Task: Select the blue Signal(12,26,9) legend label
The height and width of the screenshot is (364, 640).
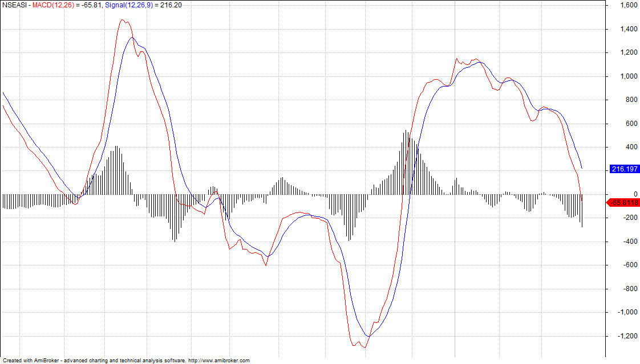Action: pos(129,5)
